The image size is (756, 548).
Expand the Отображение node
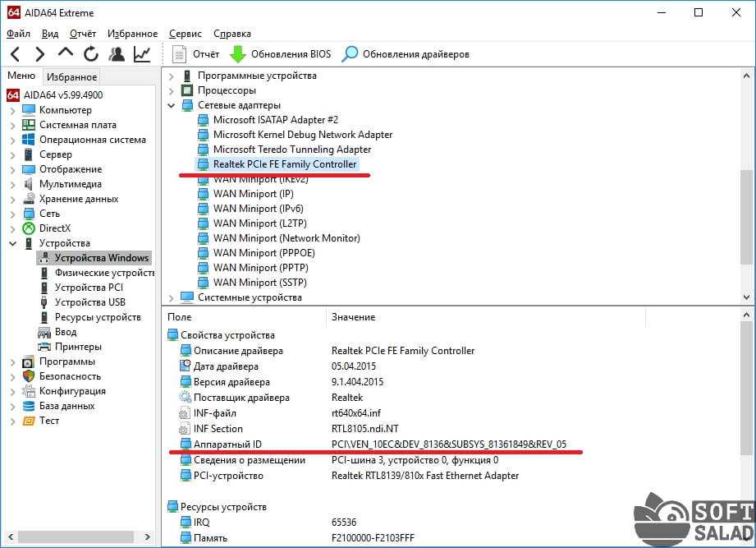pyautogui.click(x=13, y=170)
